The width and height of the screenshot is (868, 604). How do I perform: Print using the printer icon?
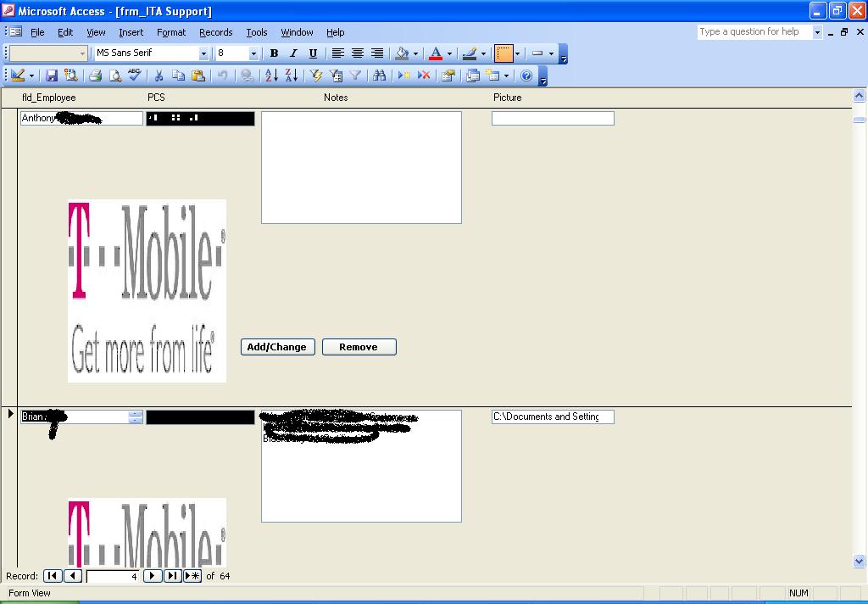[95, 75]
